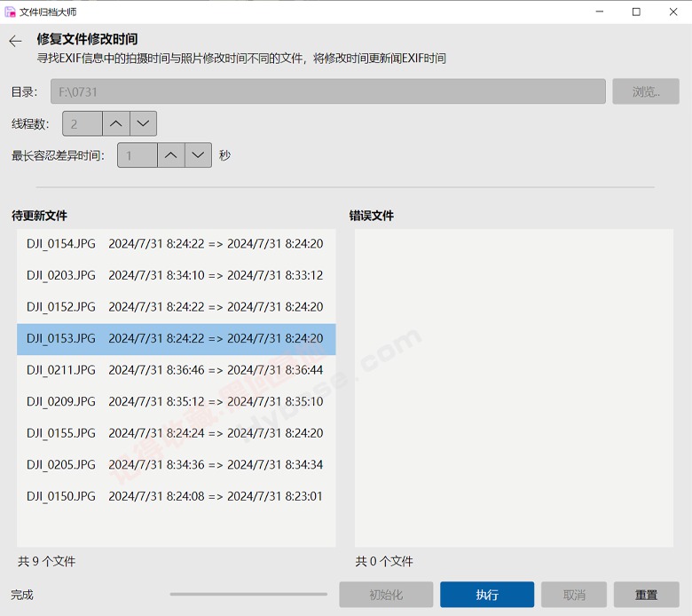Screen dimensions: 692x616
Task: Click the highlighted DJI_0153.JPG row
Action: pyautogui.click(x=176, y=339)
